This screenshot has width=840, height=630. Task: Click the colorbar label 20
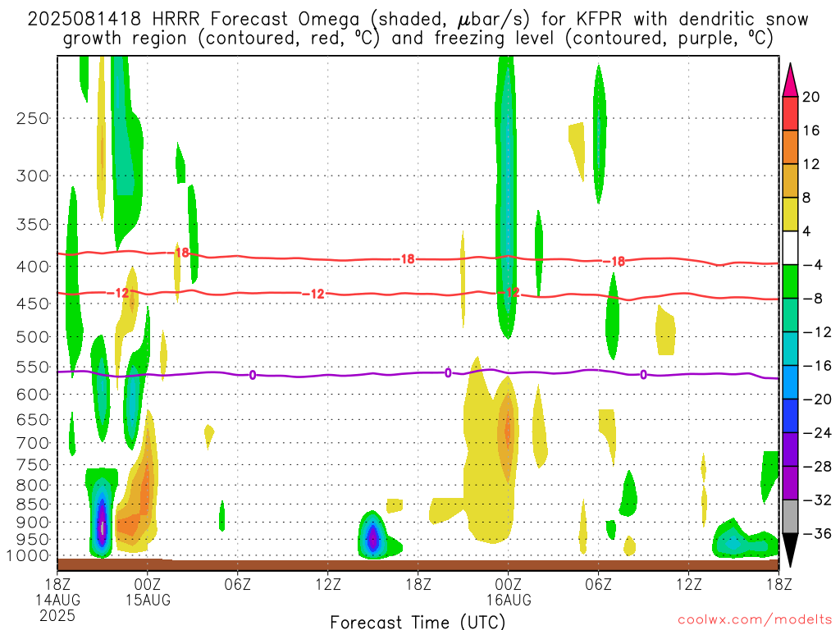811,97
